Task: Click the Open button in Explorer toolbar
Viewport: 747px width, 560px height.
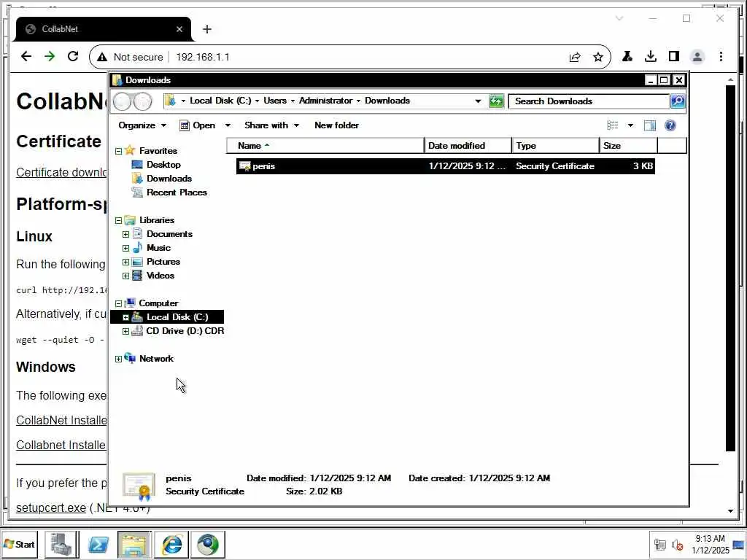Action: [x=198, y=125]
